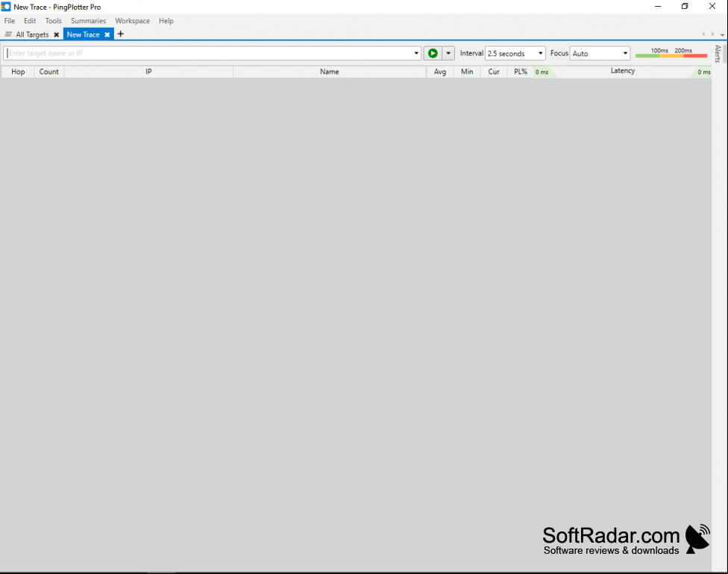Screen dimensions: 728x574
Task: Open the Alerts side panel
Action: tap(718, 54)
